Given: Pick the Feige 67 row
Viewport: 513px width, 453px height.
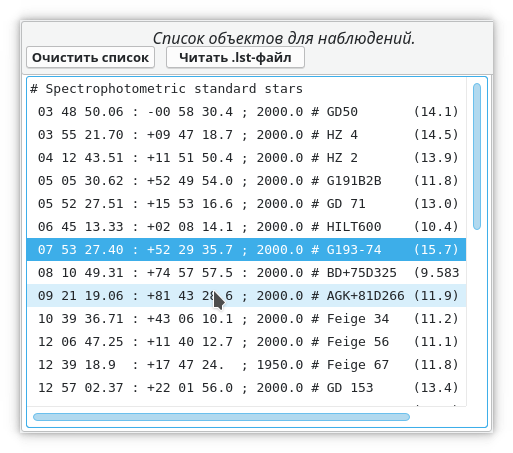Looking at the screenshot, I should 246,365.
